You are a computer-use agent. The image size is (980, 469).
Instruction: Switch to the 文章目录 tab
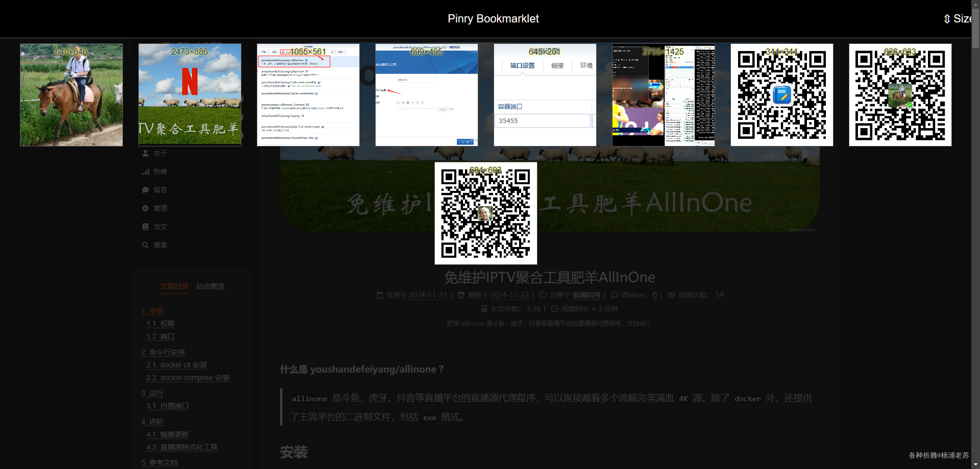tap(175, 286)
